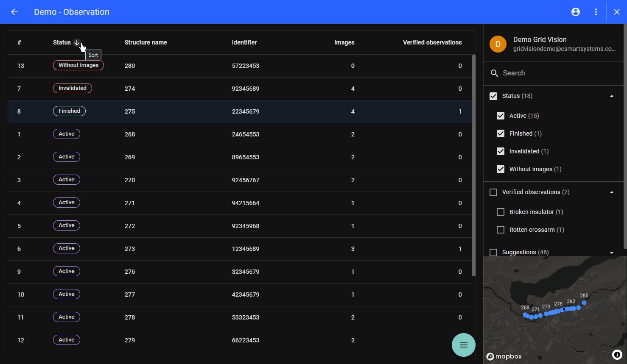Sort by the Images column header
This screenshot has width=627, height=364.
click(344, 42)
